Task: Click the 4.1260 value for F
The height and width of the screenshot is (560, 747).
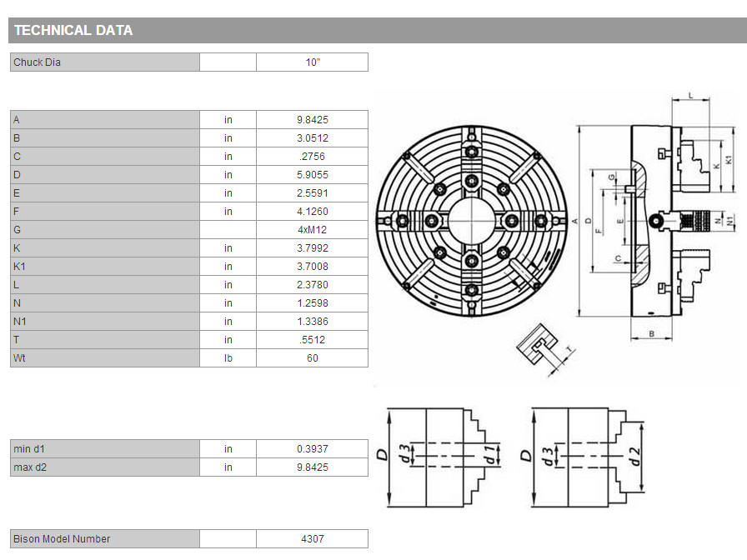Action: [313, 212]
